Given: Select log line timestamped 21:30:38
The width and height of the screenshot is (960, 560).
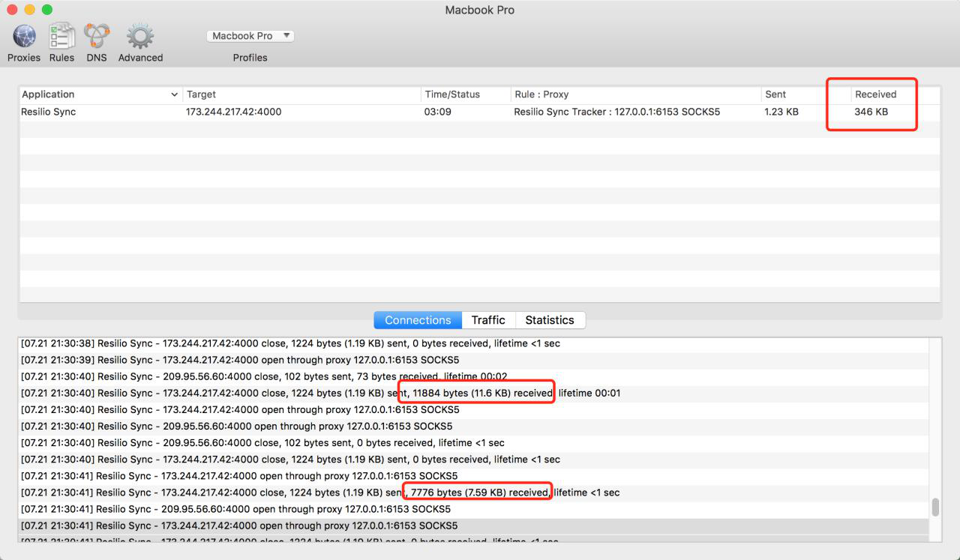Looking at the screenshot, I should 474,343.
